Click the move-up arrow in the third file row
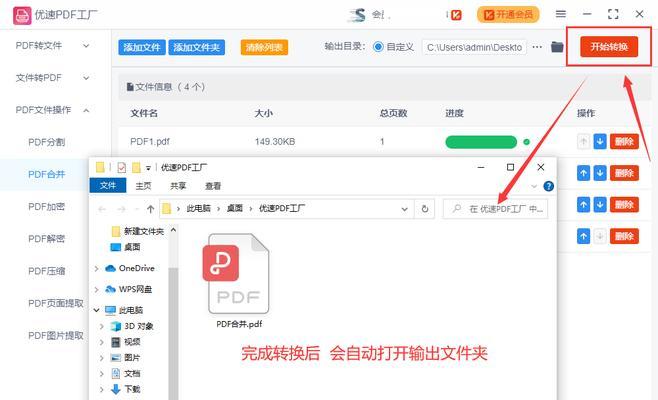Viewport: 658px width, 400px height. point(583,205)
